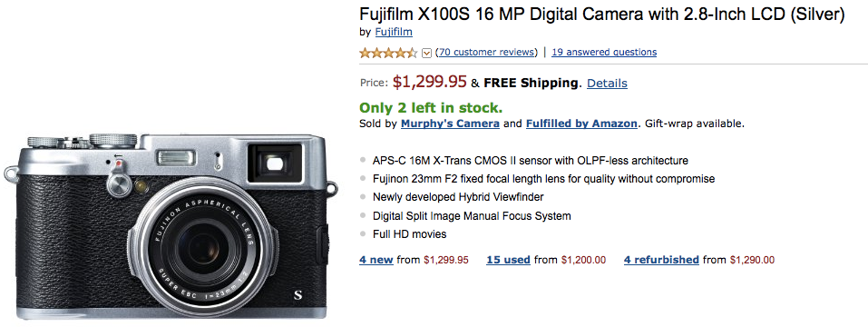Click the Only 2 left in stock text

tap(431, 107)
